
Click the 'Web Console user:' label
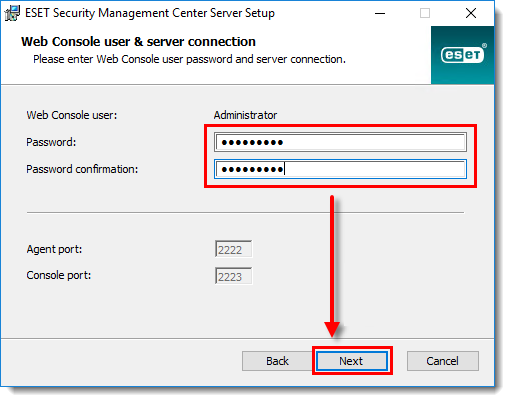(x=72, y=115)
